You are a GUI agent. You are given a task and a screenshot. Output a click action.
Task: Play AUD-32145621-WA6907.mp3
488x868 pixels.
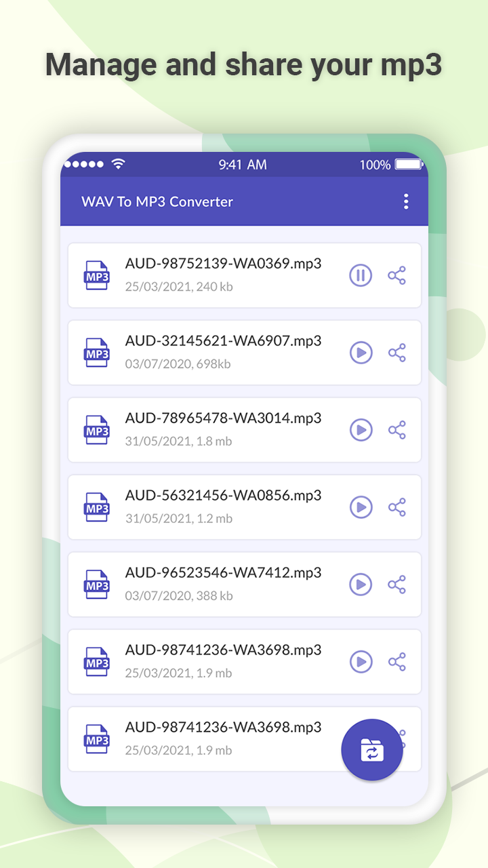[x=361, y=353]
